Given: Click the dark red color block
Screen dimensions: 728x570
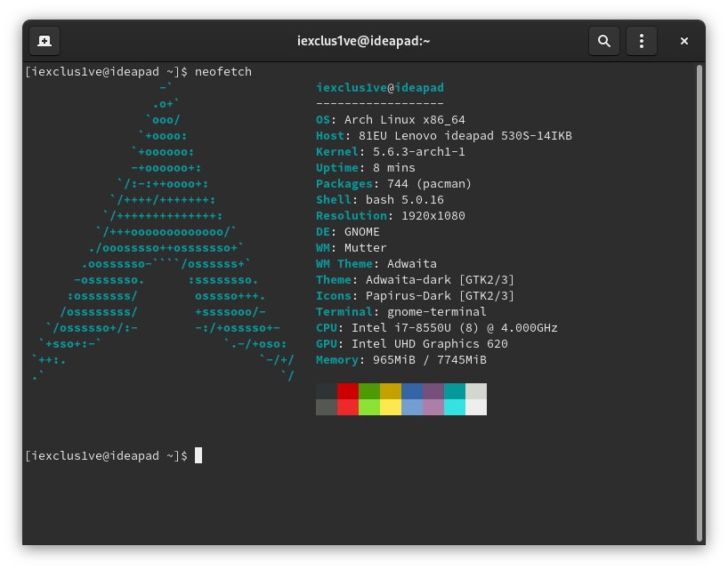Looking at the screenshot, I should [x=348, y=391].
